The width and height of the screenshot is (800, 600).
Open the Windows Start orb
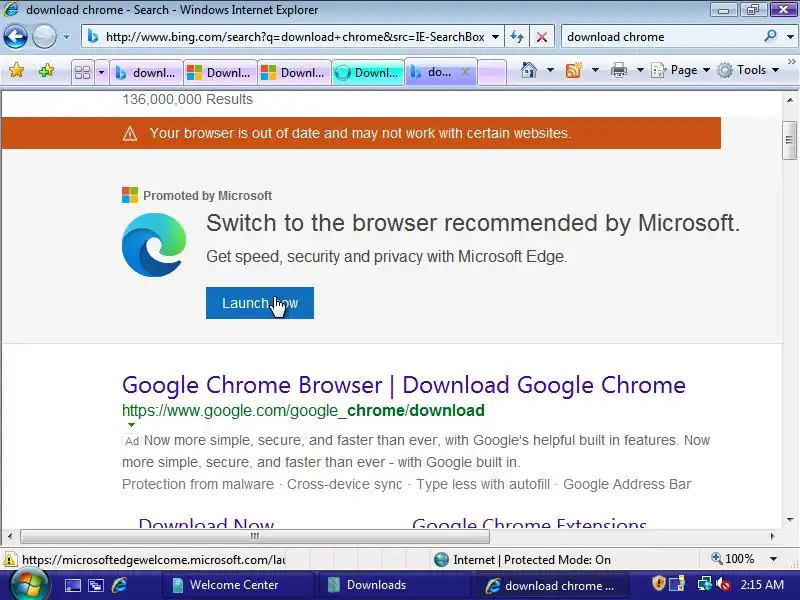(x=29, y=584)
